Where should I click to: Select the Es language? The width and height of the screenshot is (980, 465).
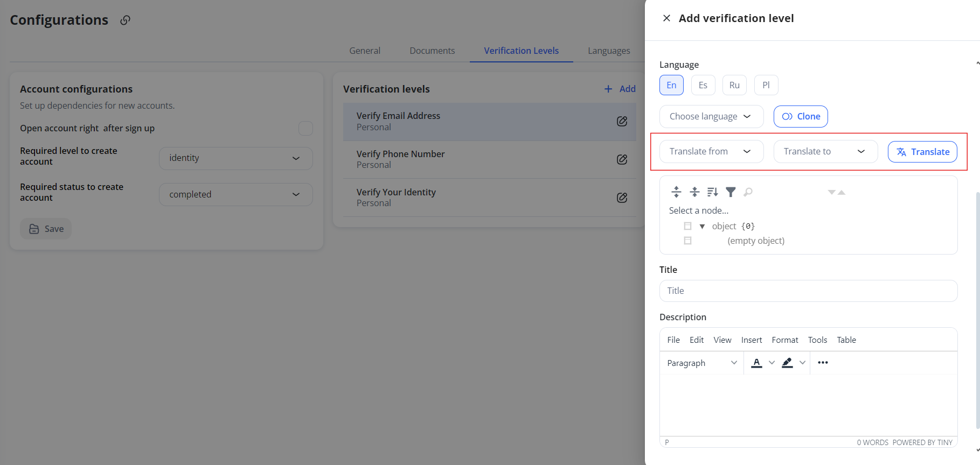703,85
